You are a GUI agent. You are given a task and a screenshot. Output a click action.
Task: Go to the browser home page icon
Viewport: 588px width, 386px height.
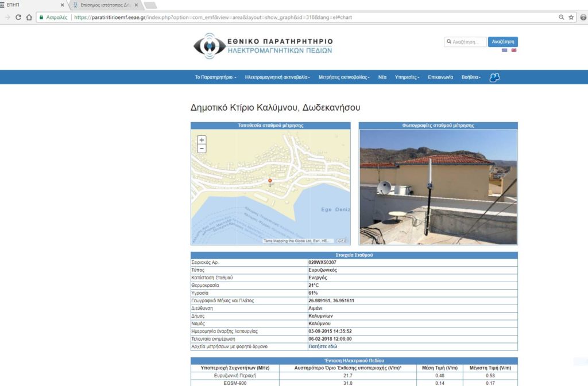(x=29, y=17)
